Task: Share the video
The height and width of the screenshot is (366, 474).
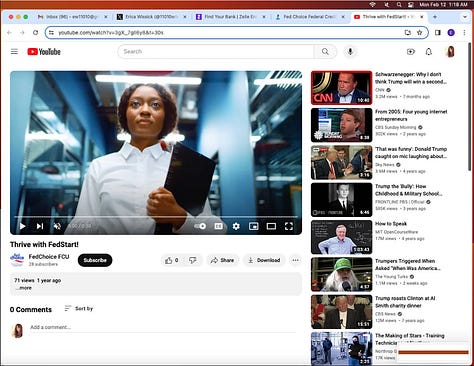Action: [x=222, y=260]
